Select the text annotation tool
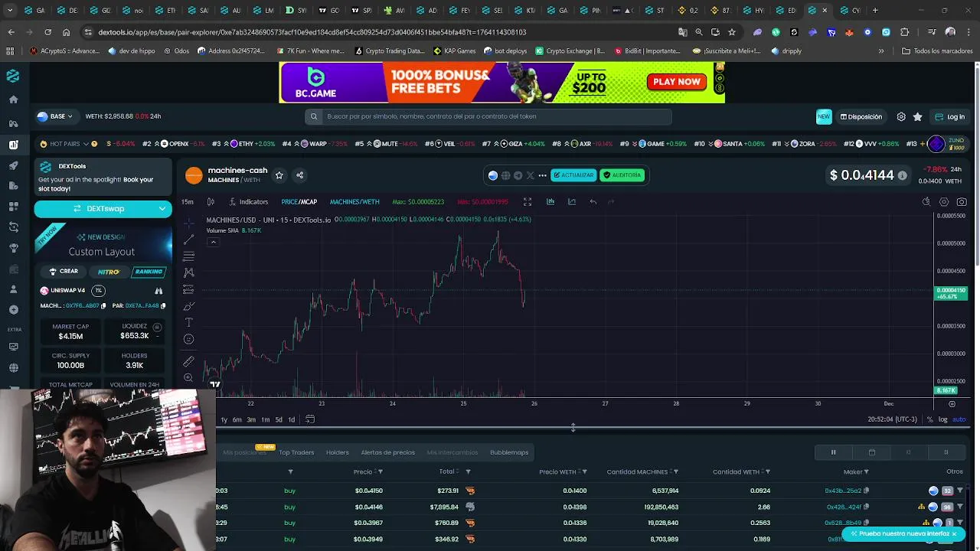The height and width of the screenshot is (551, 980). [x=188, y=322]
